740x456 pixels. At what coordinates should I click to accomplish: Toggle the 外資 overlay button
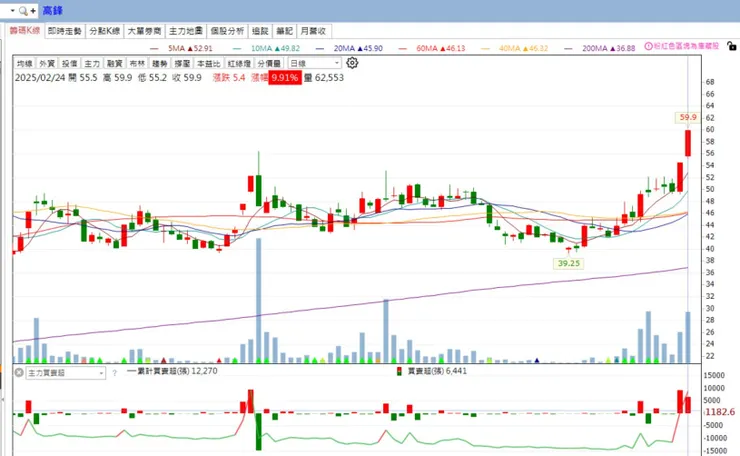point(47,63)
